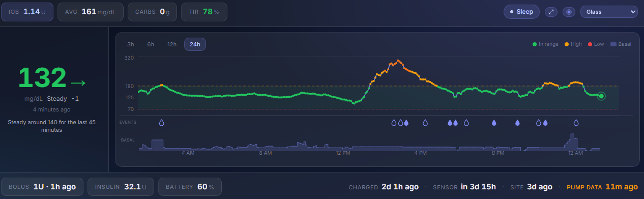Click the large 132 glucose reading

coord(43,78)
